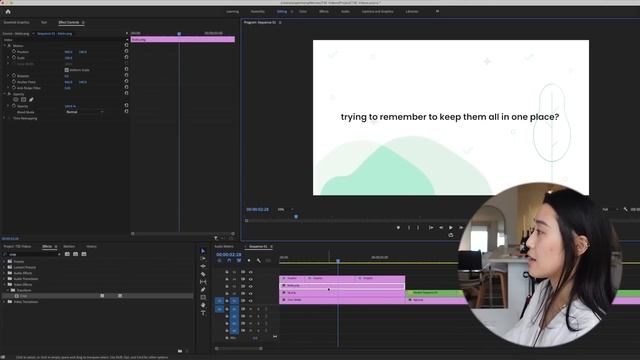640x360 pixels.
Task: Play the sequence in Program monitor
Action: click(451, 227)
